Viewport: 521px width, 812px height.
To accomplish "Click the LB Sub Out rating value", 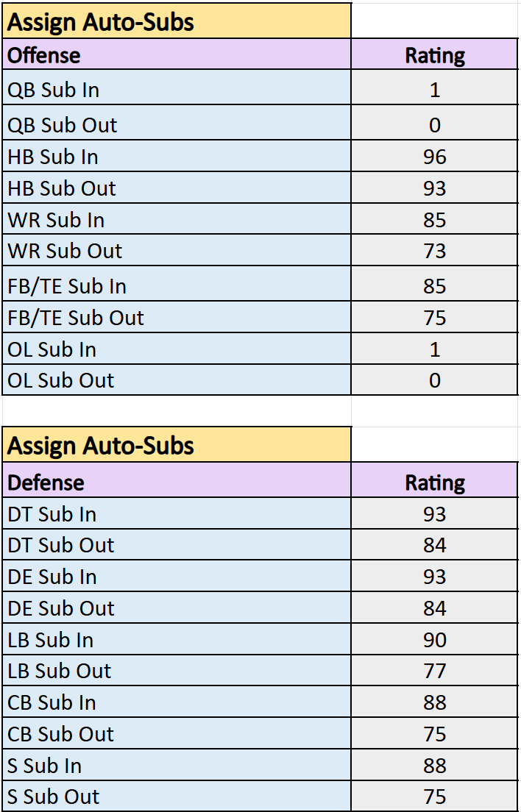I will point(434,672).
